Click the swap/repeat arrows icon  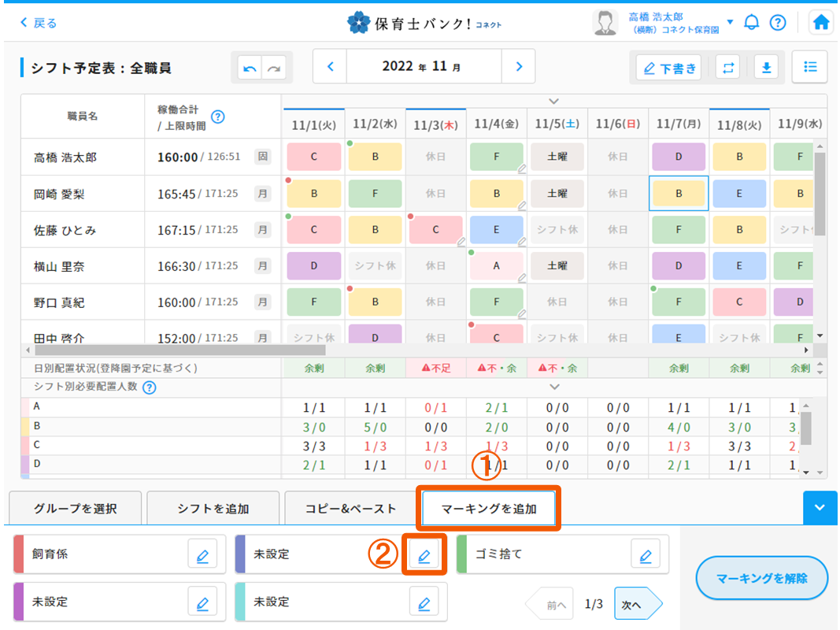click(727, 68)
